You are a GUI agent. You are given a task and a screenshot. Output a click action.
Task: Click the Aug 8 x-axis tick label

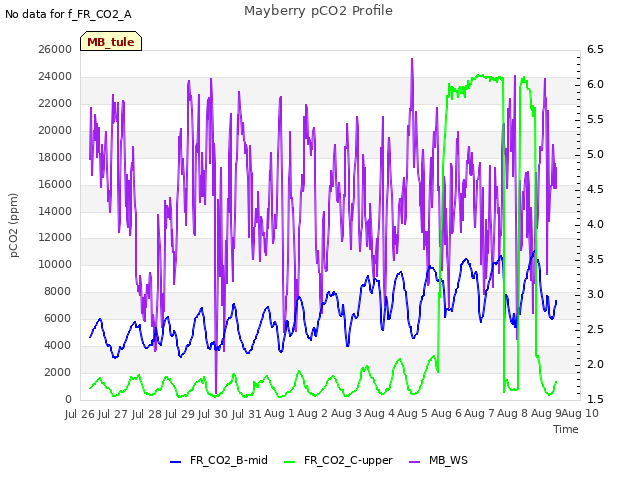click(x=512, y=414)
